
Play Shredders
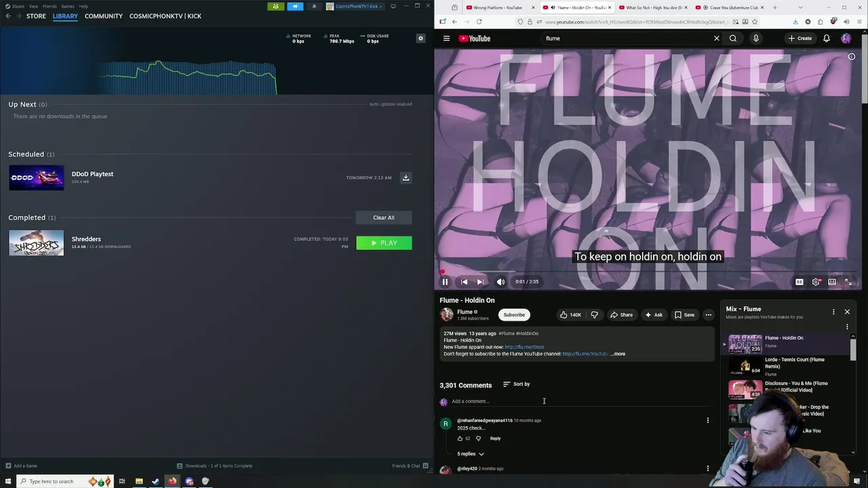(384, 243)
